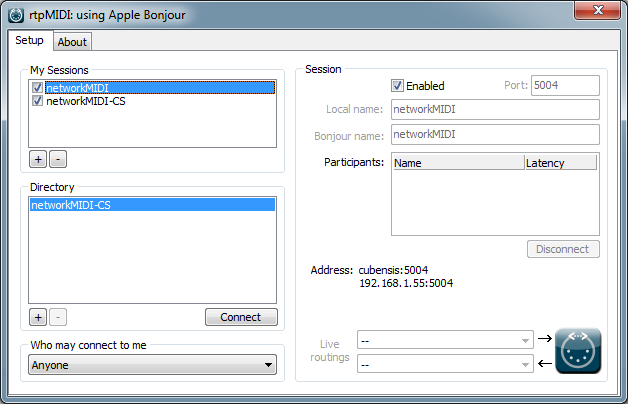The image size is (628, 404).
Task: Remove selected session with minus button
Action: (x=57, y=159)
